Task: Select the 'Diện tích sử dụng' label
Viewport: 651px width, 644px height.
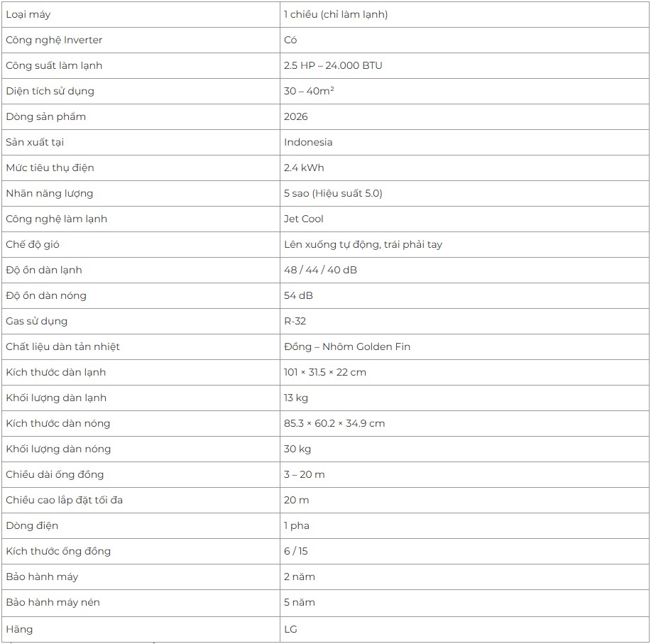Action: click(x=50, y=91)
